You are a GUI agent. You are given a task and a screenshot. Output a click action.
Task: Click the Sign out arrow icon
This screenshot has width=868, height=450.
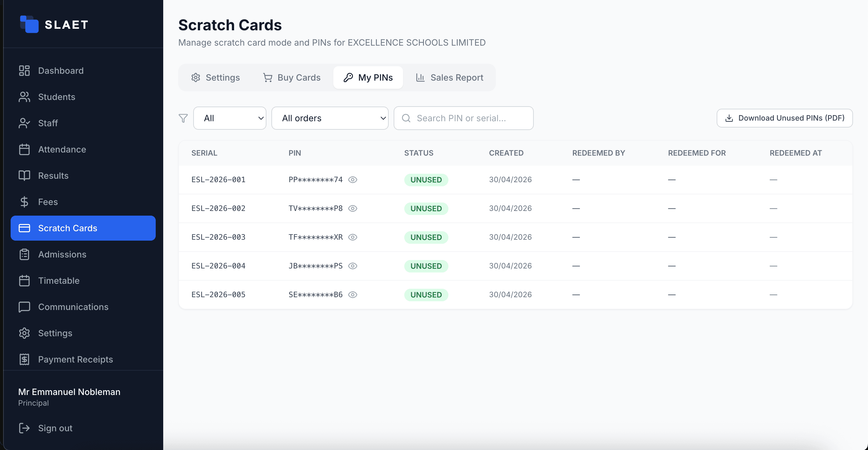(x=24, y=428)
